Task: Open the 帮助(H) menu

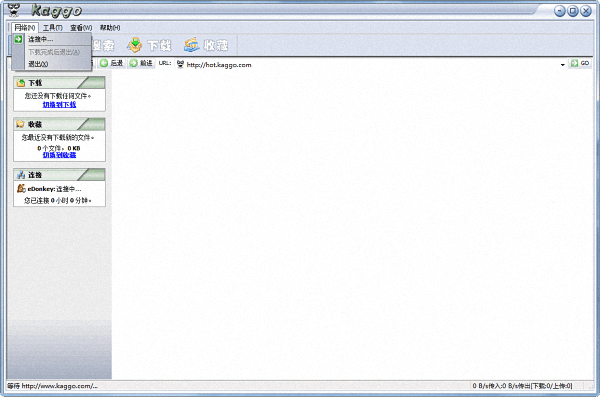Action: tap(110, 28)
